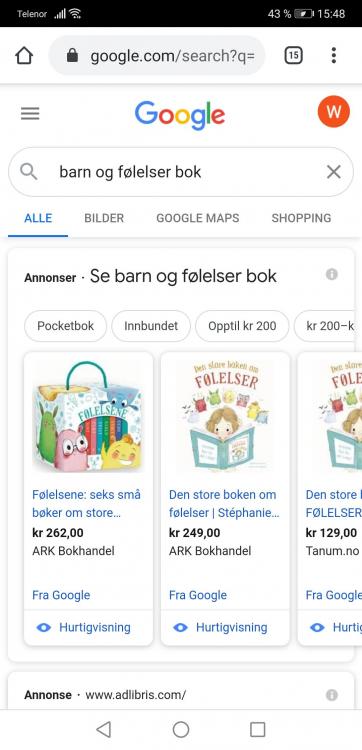Tap the Chrome home icon
Viewport: 362px width, 750px height.
[24, 55]
